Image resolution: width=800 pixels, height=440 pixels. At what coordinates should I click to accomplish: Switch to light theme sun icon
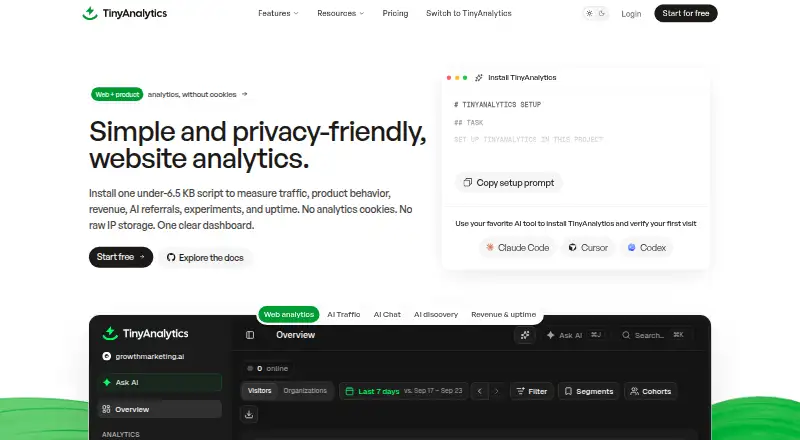[589, 13]
